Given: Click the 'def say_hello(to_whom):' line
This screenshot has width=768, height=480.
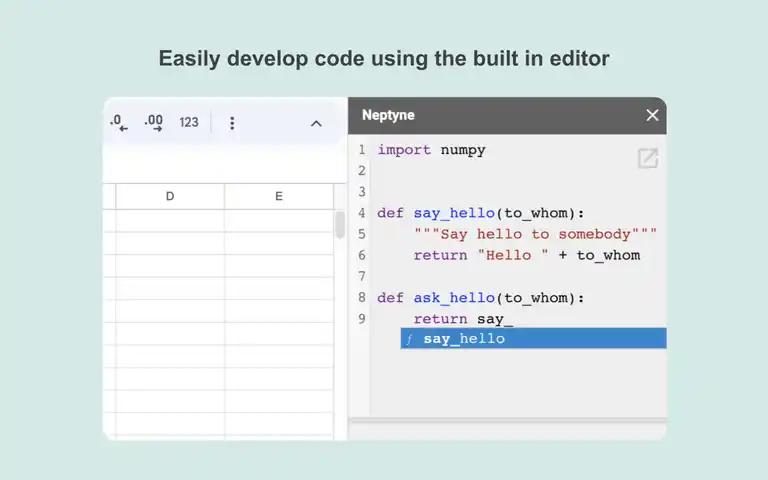Looking at the screenshot, I should (x=480, y=213).
